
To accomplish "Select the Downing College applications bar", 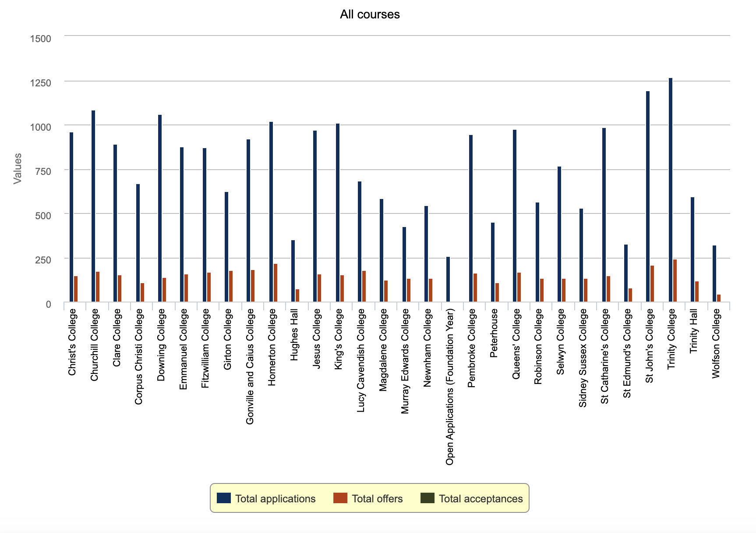I will click(160, 208).
